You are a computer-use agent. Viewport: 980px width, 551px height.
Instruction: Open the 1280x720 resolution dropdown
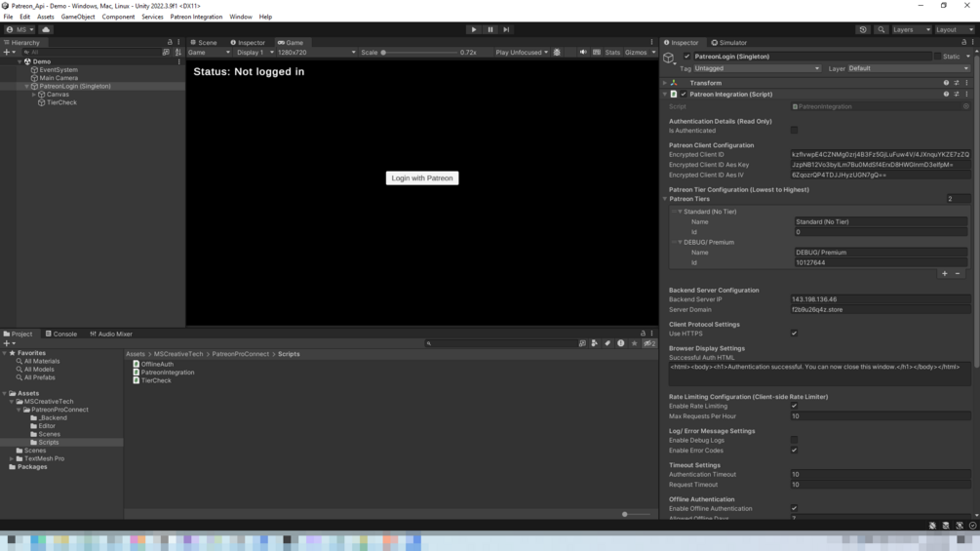(x=316, y=53)
